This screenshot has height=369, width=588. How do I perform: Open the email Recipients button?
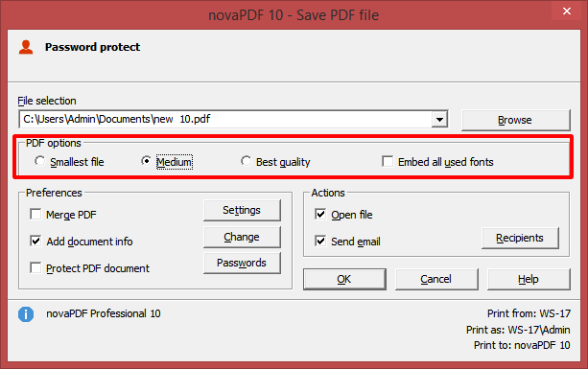coord(520,238)
